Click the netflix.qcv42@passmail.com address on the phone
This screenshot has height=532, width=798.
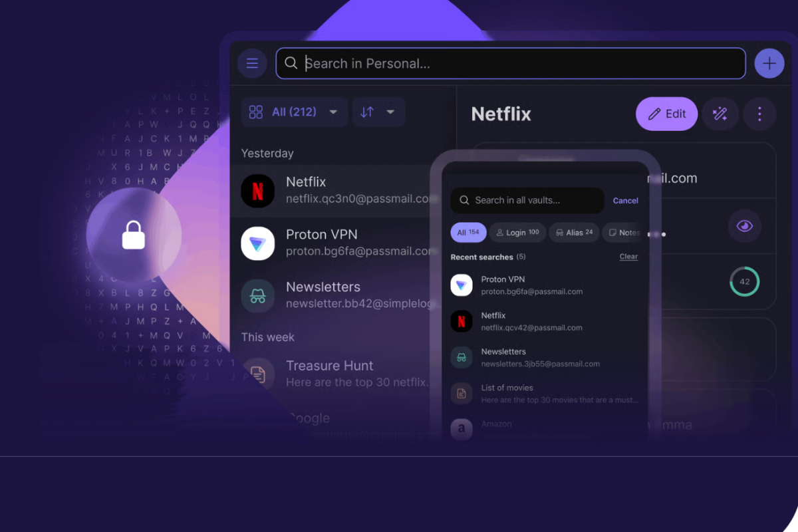(x=532, y=328)
